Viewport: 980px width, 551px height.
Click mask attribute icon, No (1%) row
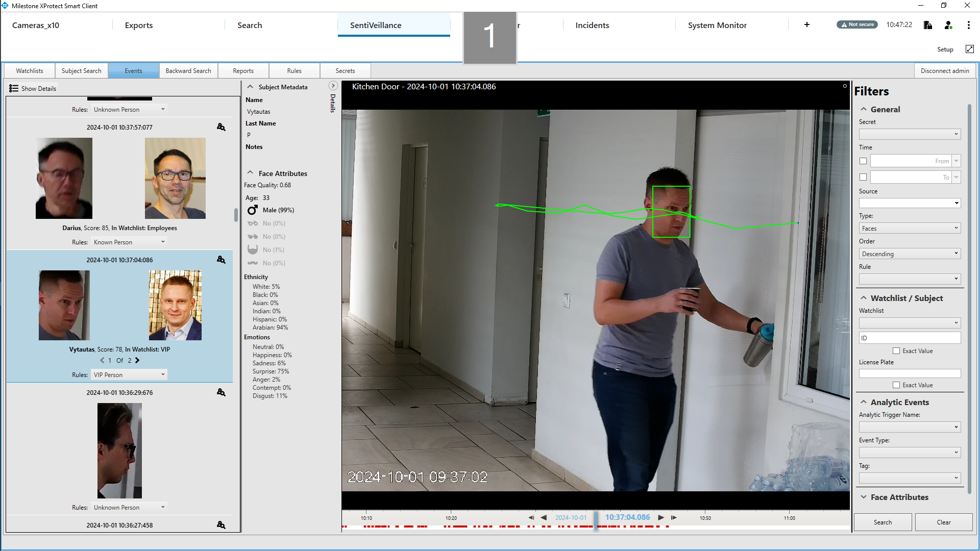click(x=252, y=249)
